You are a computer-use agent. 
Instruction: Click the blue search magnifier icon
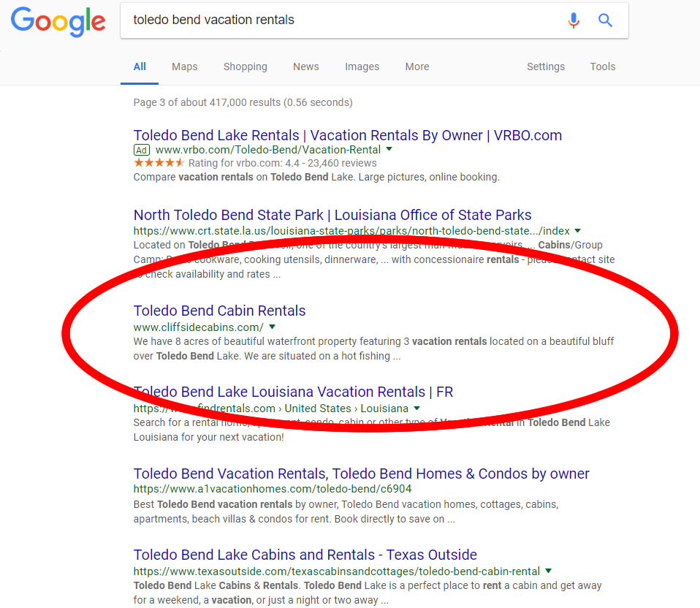(x=605, y=20)
